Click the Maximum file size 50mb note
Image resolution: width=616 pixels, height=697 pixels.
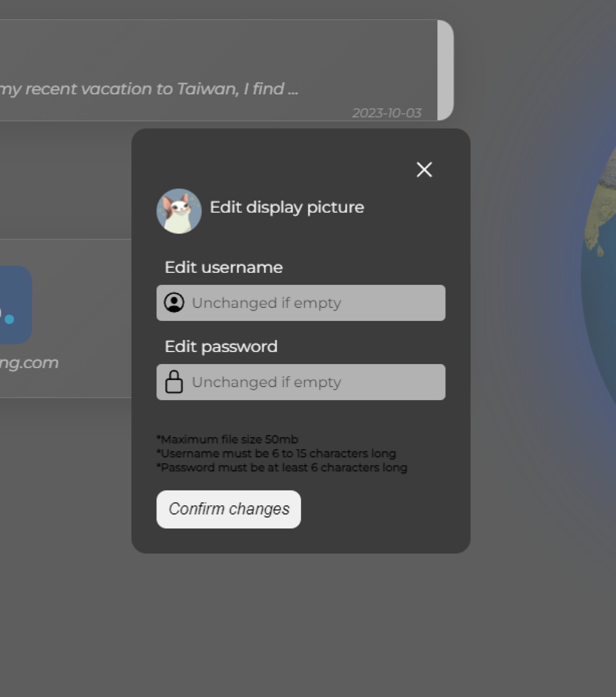click(227, 439)
